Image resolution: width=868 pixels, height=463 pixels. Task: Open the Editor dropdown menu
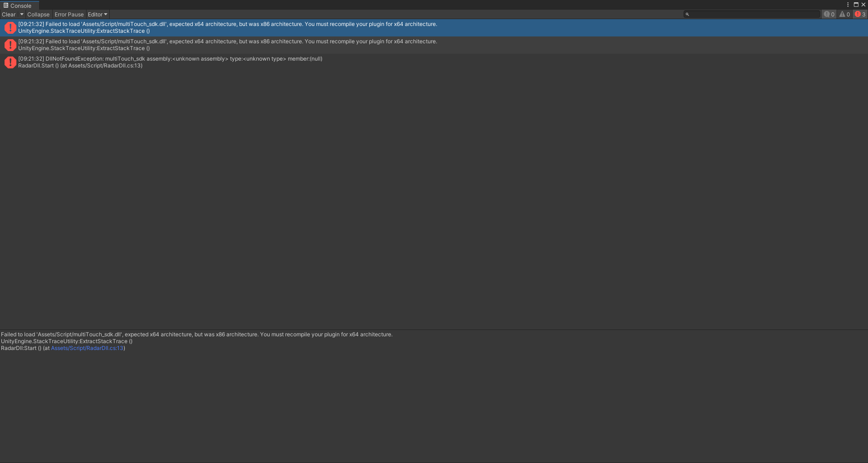[x=97, y=15]
